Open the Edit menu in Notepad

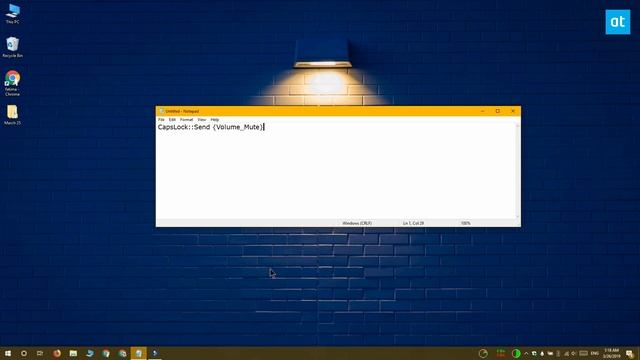172,120
